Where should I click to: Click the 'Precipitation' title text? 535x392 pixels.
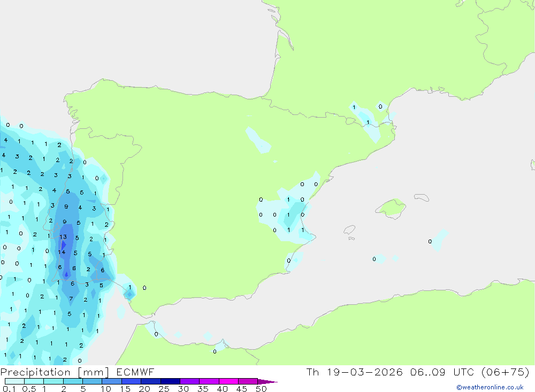pyautogui.click(x=35, y=372)
